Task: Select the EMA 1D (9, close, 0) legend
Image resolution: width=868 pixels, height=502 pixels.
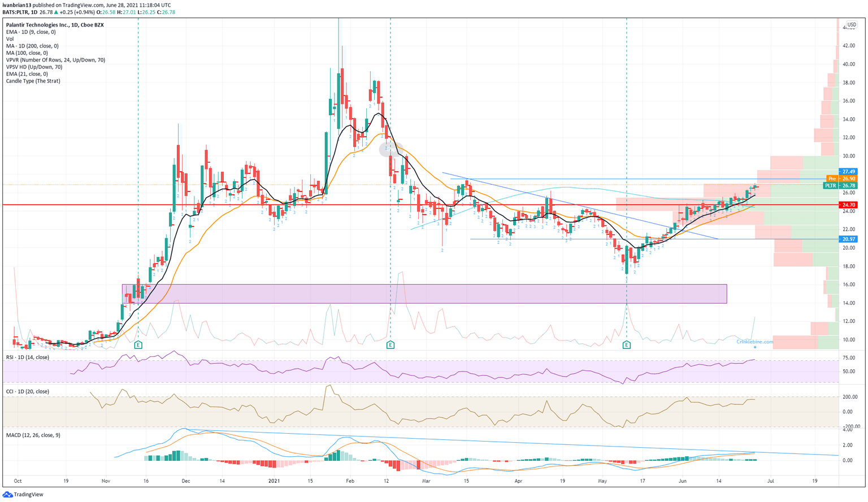Action: tap(31, 32)
